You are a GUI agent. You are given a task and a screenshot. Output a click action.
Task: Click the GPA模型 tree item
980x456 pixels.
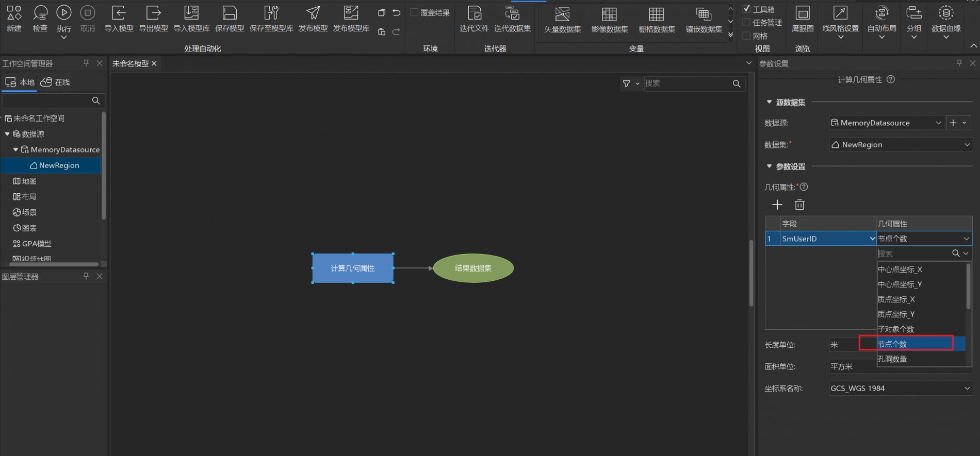click(x=32, y=244)
